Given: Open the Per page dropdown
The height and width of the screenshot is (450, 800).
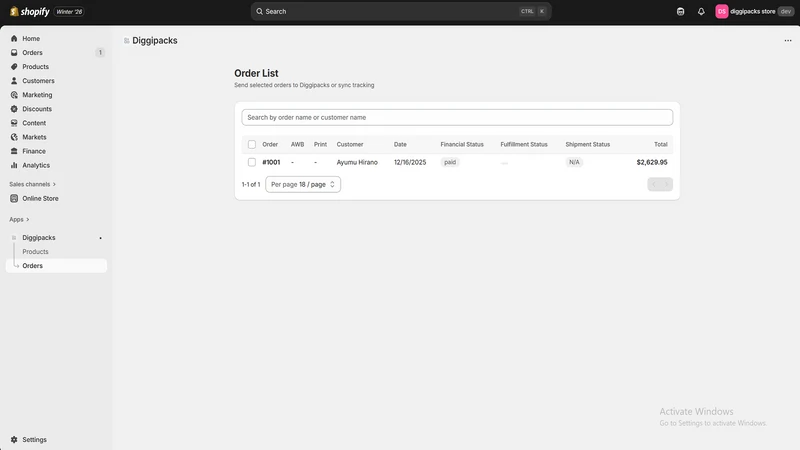Looking at the screenshot, I should (x=303, y=184).
